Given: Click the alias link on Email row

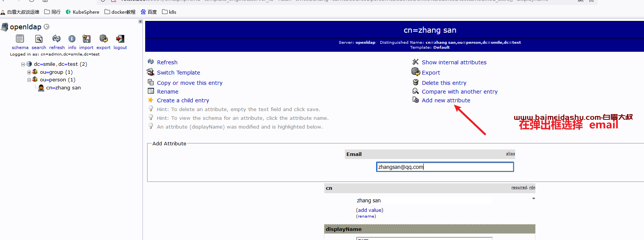Looking at the screenshot, I should [510, 154].
